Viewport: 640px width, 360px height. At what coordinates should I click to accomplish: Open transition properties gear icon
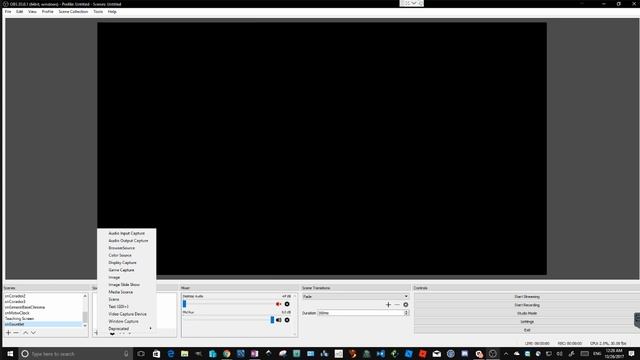[405, 304]
